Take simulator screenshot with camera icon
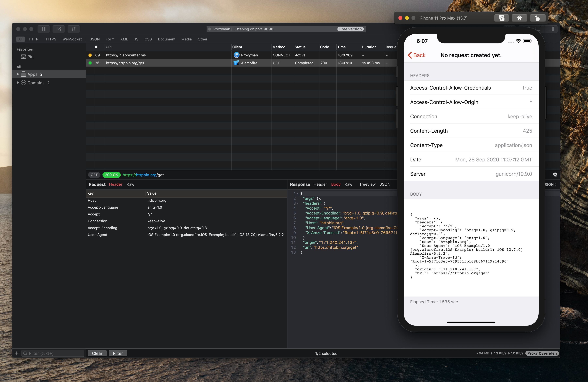This screenshot has height=382, width=588. click(501, 18)
